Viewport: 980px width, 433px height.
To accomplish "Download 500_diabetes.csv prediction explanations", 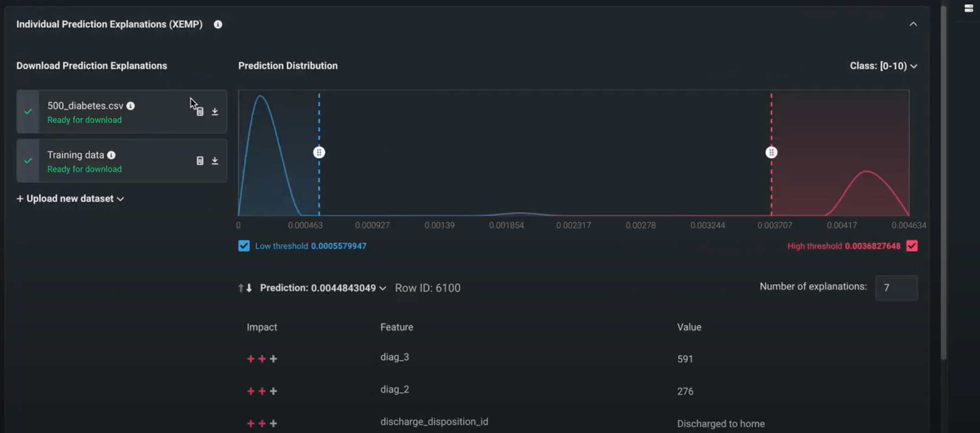I will tap(215, 112).
